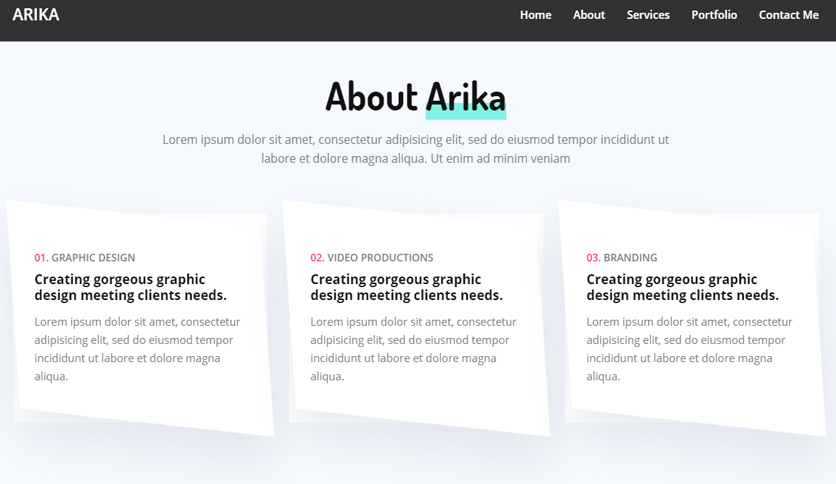Click the "01. GRAPHIC DESIGN" label
The height and width of the screenshot is (484, 836).
[x=85, y=258]
